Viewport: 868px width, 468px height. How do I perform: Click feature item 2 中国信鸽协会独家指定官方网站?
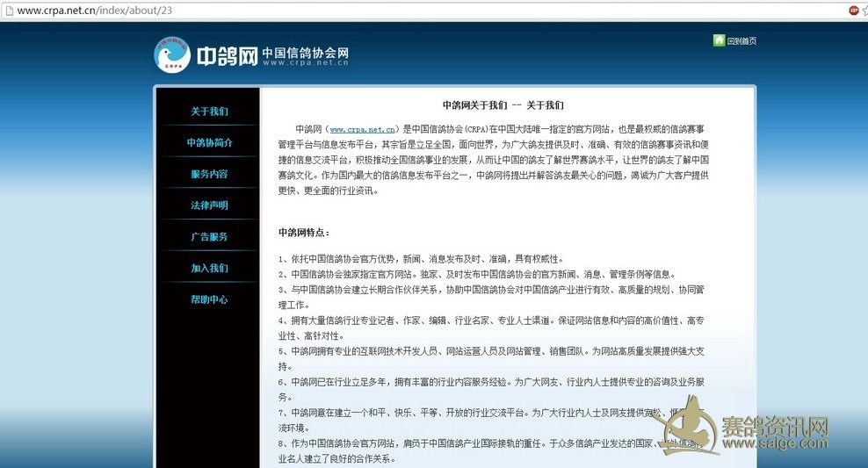[x=477, y=274]
